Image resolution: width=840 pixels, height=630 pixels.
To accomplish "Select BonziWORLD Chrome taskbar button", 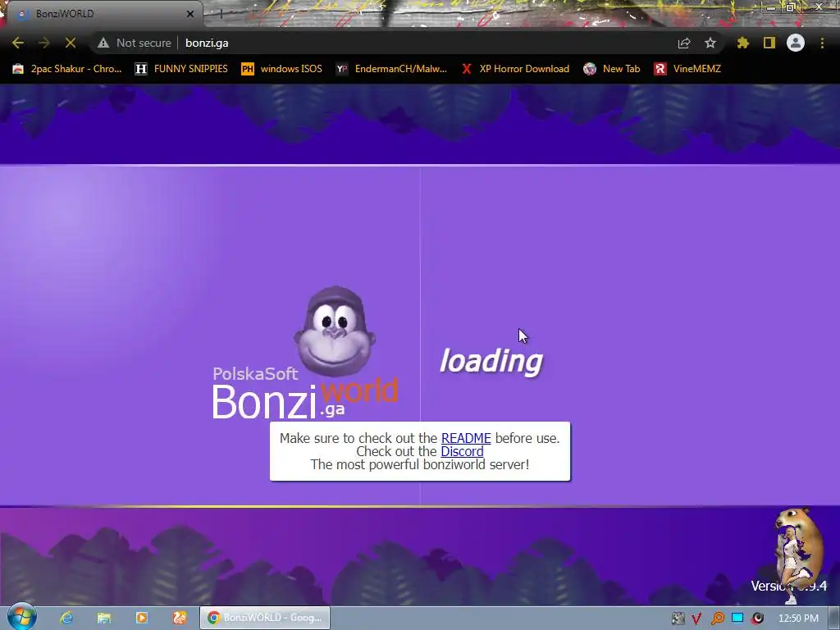I will [x=265, y=618].
